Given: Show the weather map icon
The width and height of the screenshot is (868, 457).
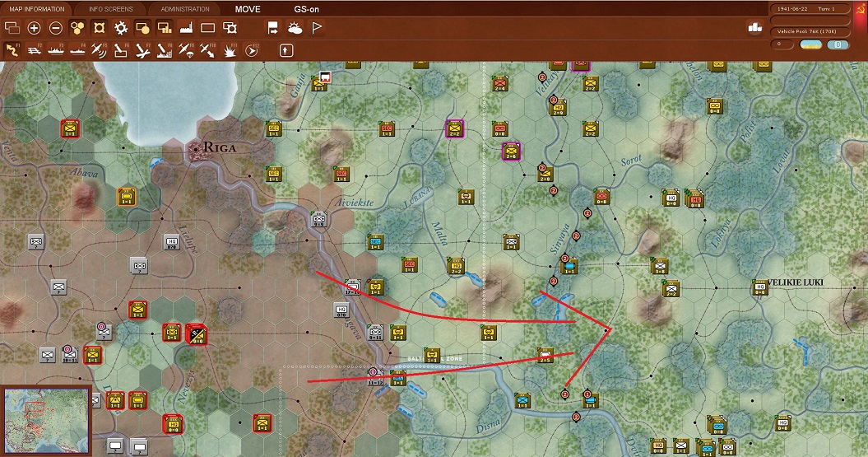Looking at the screenshot, I should click(x=295, y=28).
